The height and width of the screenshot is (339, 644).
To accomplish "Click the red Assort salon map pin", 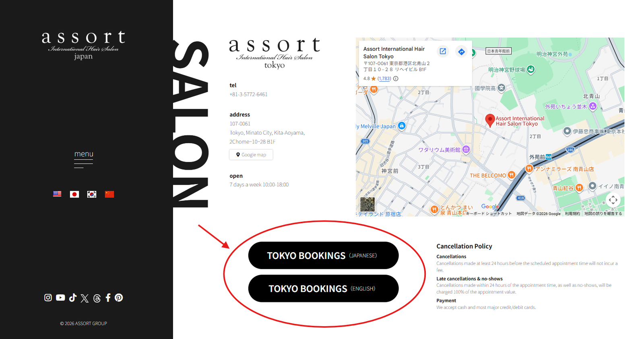I will (490, 121).
